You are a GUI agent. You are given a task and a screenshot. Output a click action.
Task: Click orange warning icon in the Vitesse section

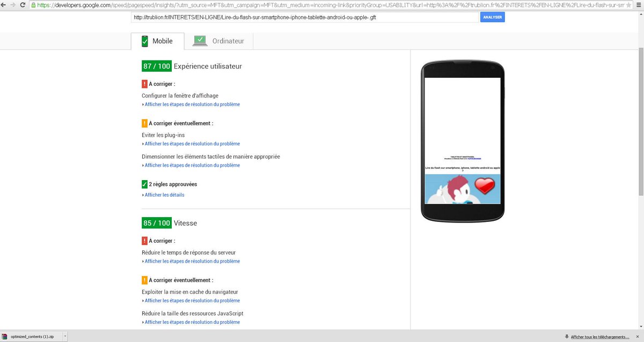click(144, 280)
